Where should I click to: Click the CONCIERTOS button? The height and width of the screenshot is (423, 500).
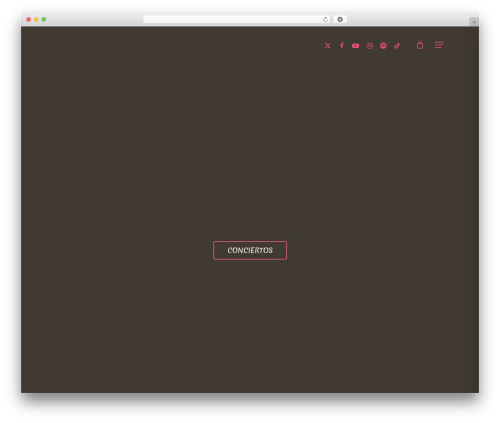(250, 250)
